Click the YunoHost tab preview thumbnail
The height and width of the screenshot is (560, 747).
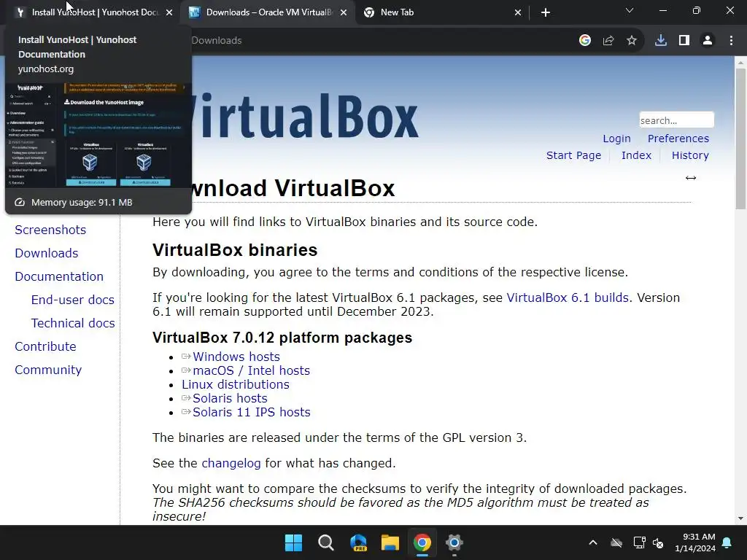click(x=98, y=135)
